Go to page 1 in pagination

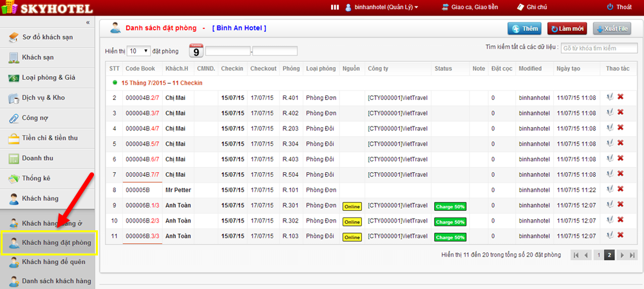coord(598,255)
